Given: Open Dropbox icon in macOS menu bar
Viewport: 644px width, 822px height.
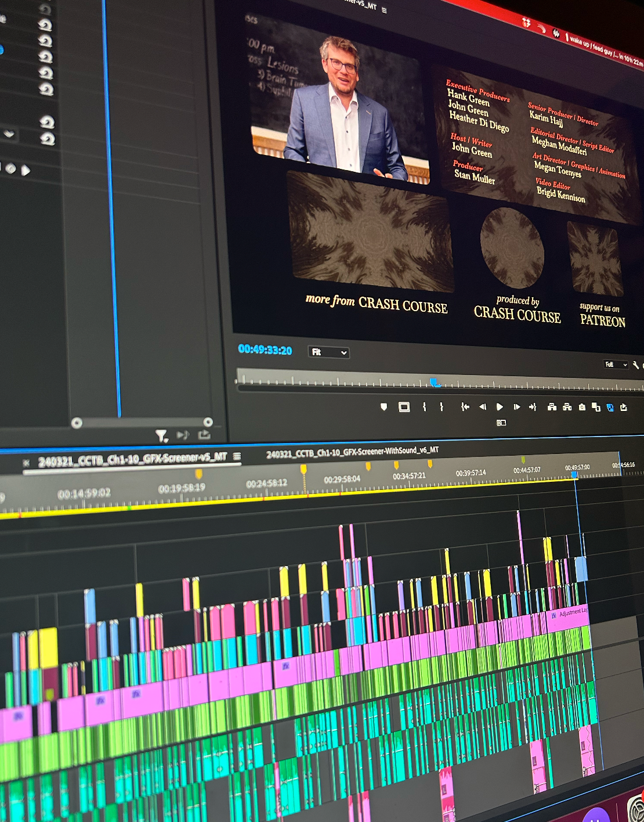Looking at the screenshot, I should tap(526, 22).
